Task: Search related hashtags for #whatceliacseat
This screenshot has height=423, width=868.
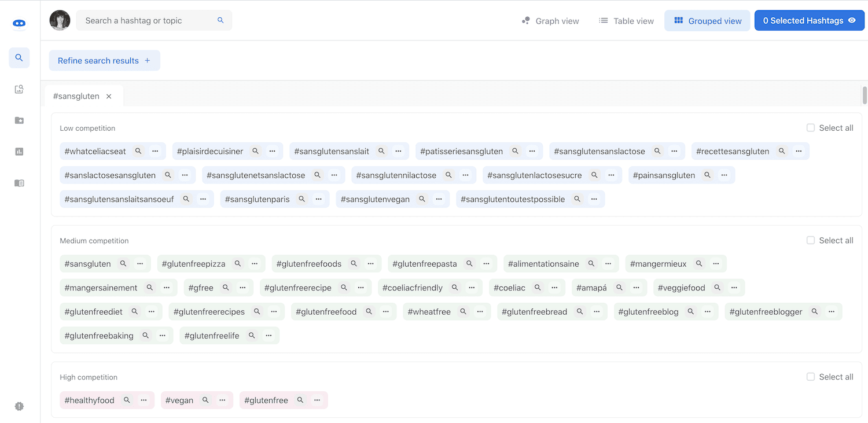Action: point(138,151)
